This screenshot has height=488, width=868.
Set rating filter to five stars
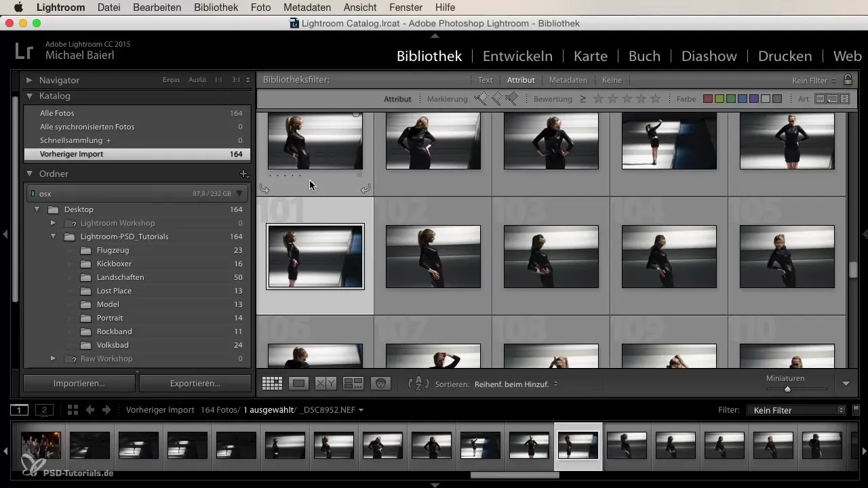[x=655, y=99]
